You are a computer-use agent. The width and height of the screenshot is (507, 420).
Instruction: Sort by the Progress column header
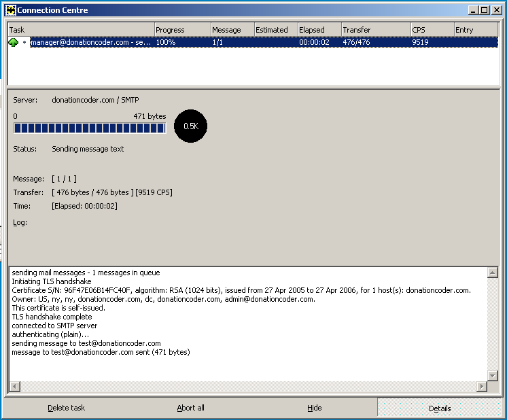point(183,30)
